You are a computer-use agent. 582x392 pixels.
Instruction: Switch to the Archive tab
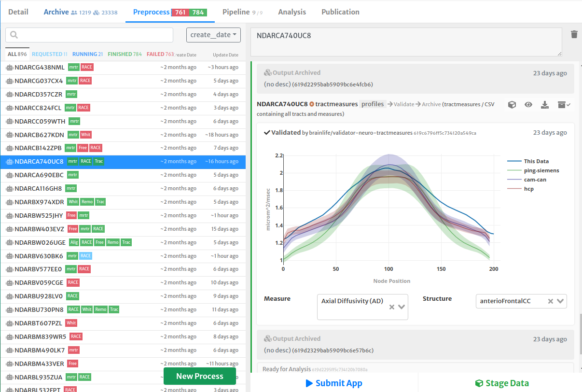81,12
